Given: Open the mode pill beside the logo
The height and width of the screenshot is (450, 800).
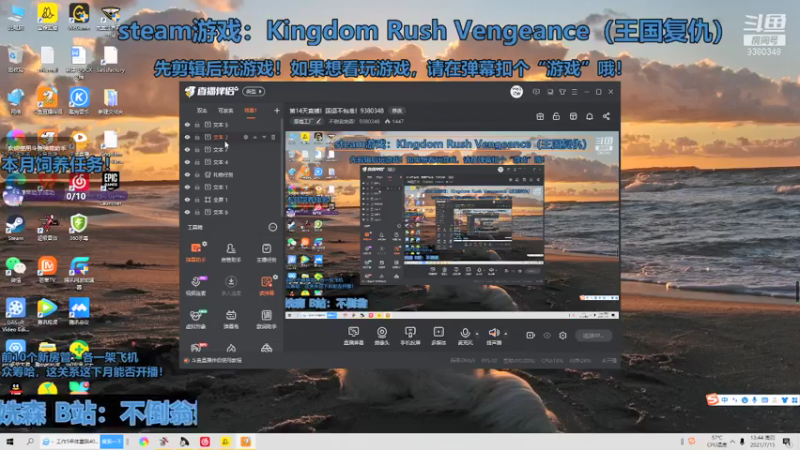Looking at the screenshot, I should tap(254, 92).
